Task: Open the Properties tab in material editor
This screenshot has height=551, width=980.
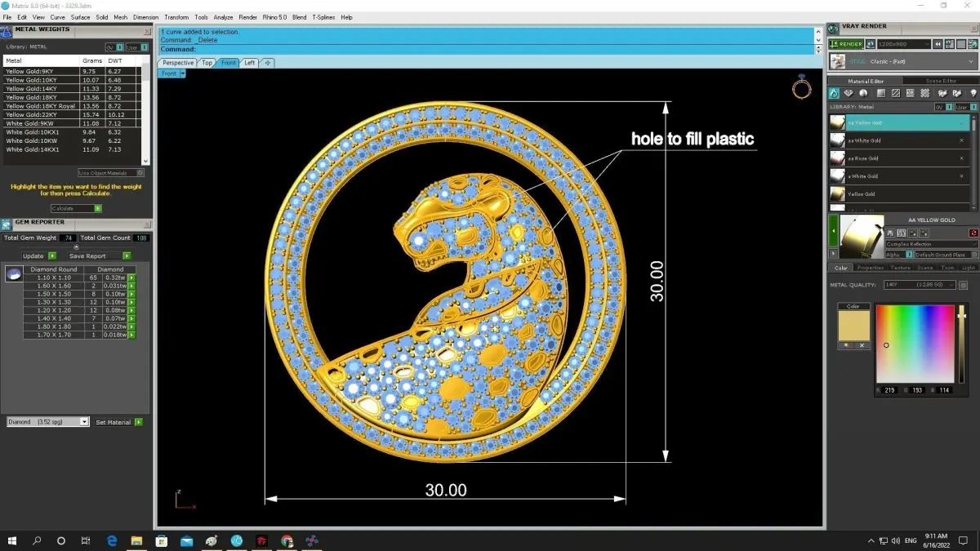Action: click(870, 268)
